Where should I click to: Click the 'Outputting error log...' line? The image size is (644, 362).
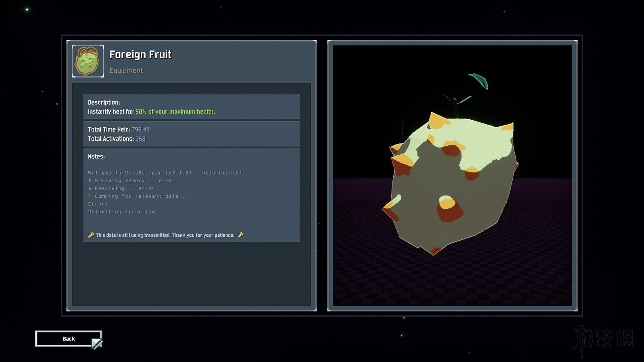126,212
